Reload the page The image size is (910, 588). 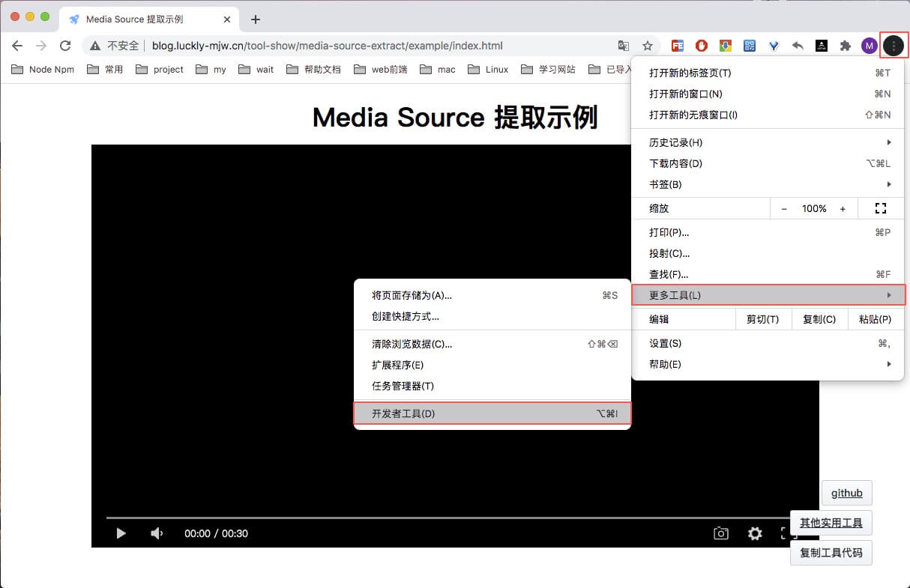tap(65, 46)
